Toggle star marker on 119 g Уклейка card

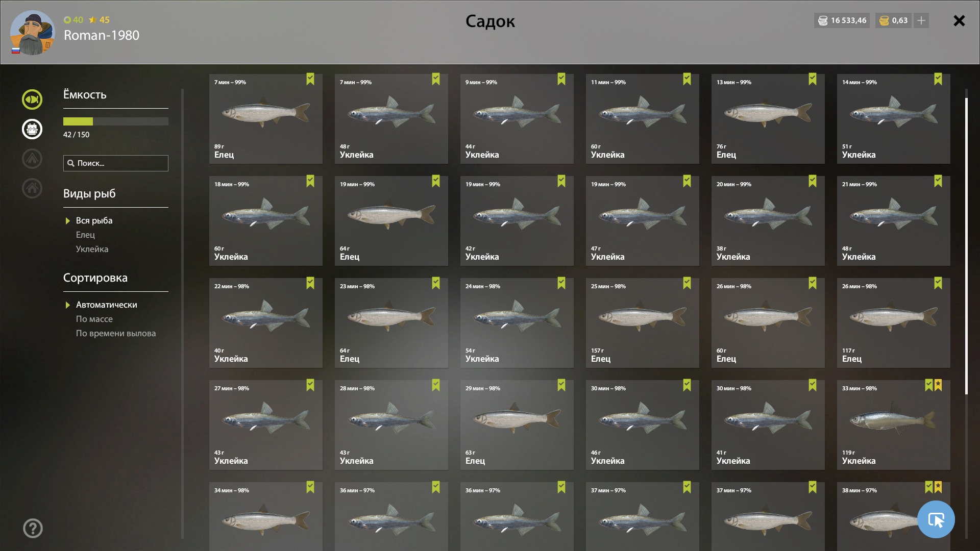(938, 385)
